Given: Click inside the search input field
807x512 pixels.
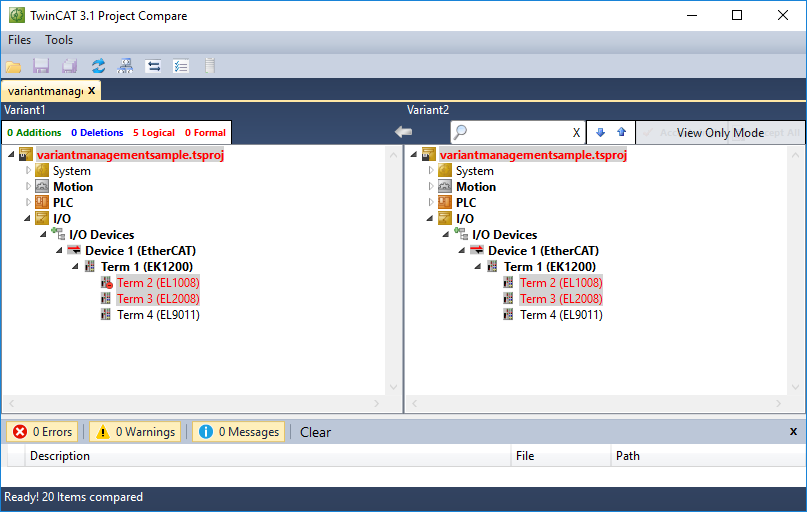Looking at the screenshot, I should [x=519, y=133].
